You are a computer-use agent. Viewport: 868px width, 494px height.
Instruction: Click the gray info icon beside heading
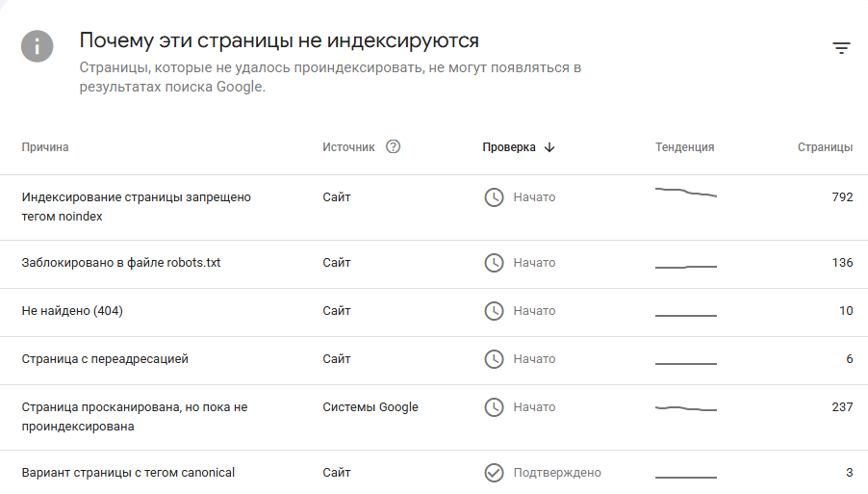coord(38,46)
